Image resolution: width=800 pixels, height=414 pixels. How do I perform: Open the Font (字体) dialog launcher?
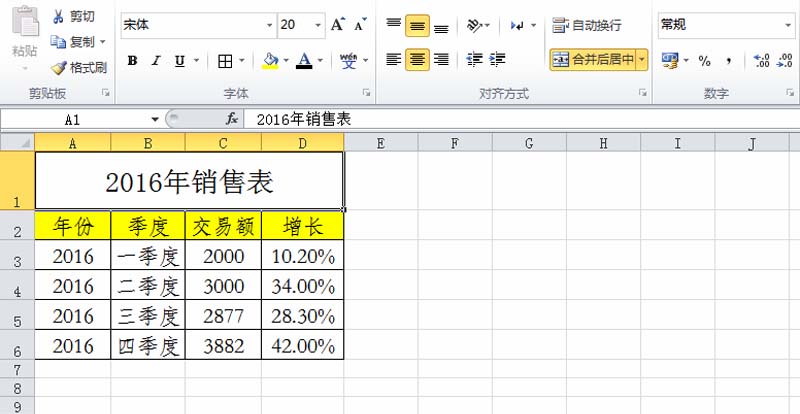(x=366, y=92)
